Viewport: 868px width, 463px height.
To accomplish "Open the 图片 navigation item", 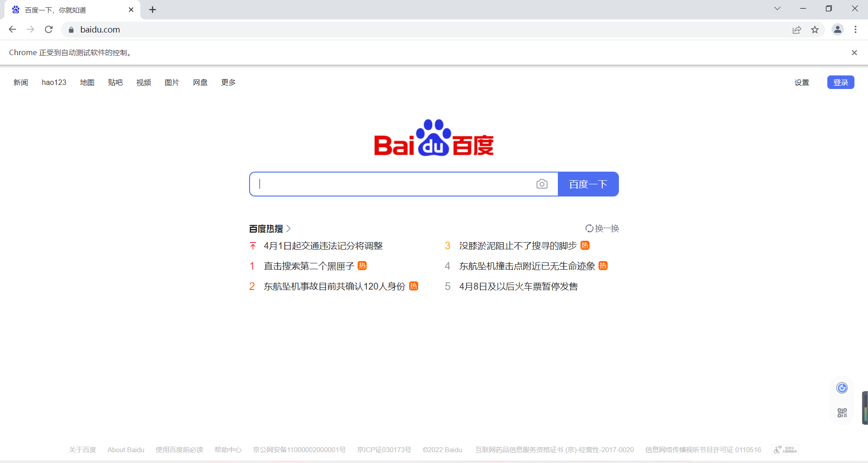I will point(172,82).
